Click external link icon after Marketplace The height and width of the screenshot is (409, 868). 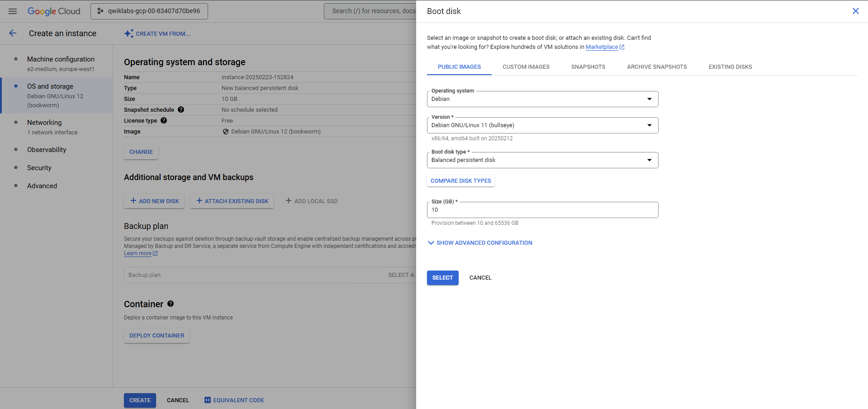[x=622, y=47]
